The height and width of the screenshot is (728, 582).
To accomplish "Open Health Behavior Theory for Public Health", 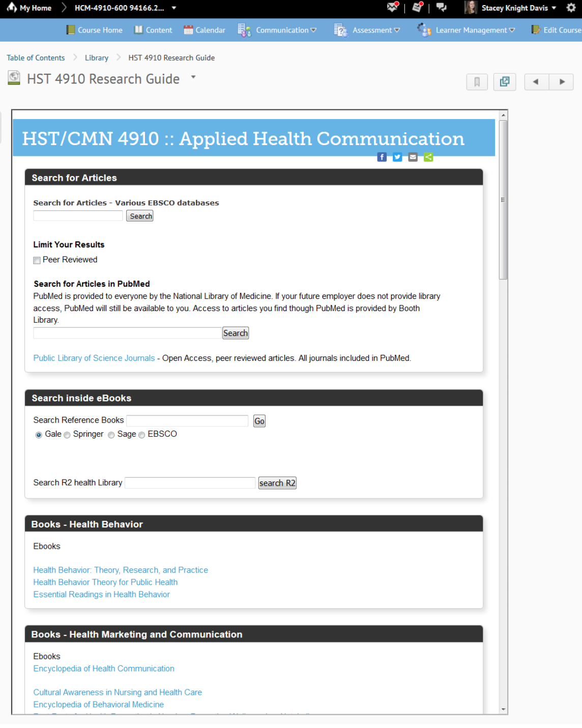I will click(x=105, y=582).
